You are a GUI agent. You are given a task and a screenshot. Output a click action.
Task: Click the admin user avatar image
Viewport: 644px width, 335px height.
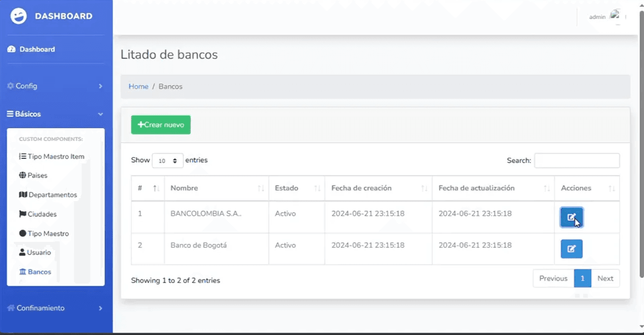(615, 16)
